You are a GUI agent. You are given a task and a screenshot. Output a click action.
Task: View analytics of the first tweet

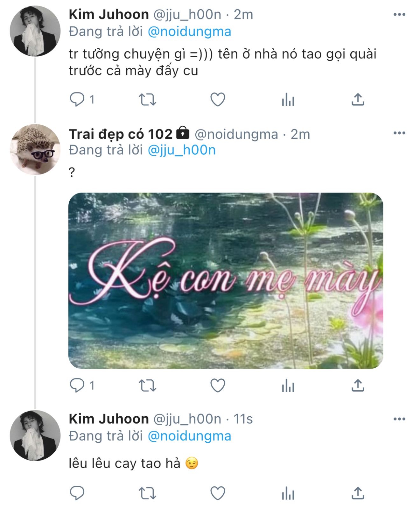pyautogui.click(x=288, y=100)
